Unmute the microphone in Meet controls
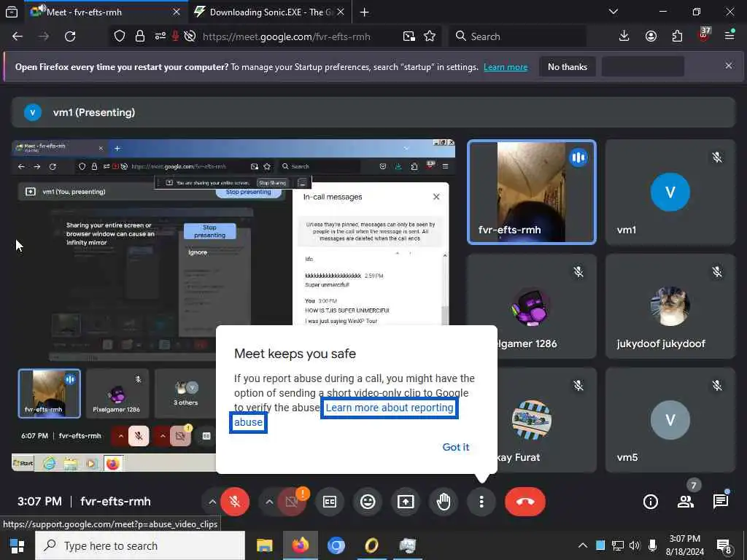This screenshot has width=747, height=560. tap(234, 502)
